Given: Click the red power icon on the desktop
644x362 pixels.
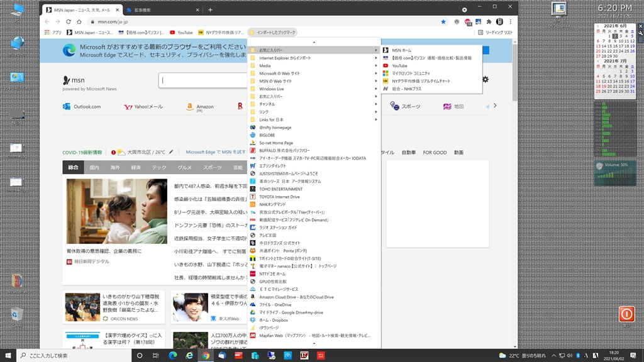Looking at the screenshot, I should pos(626,314).
